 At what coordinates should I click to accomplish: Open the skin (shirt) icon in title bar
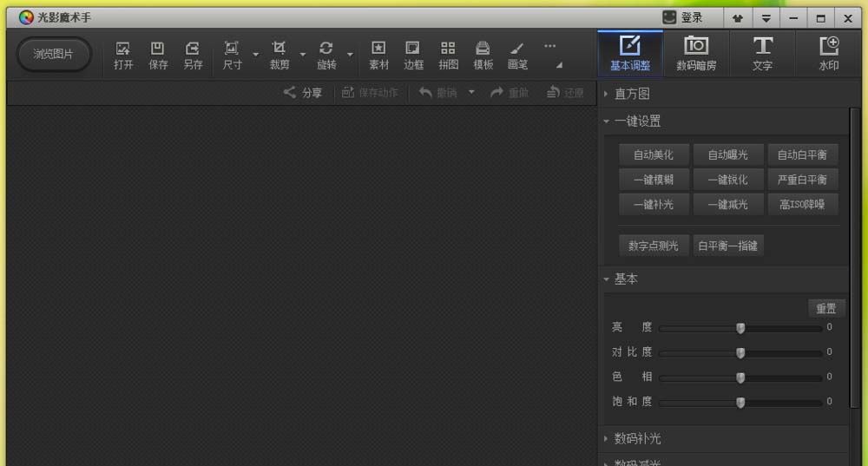point(737,18)
